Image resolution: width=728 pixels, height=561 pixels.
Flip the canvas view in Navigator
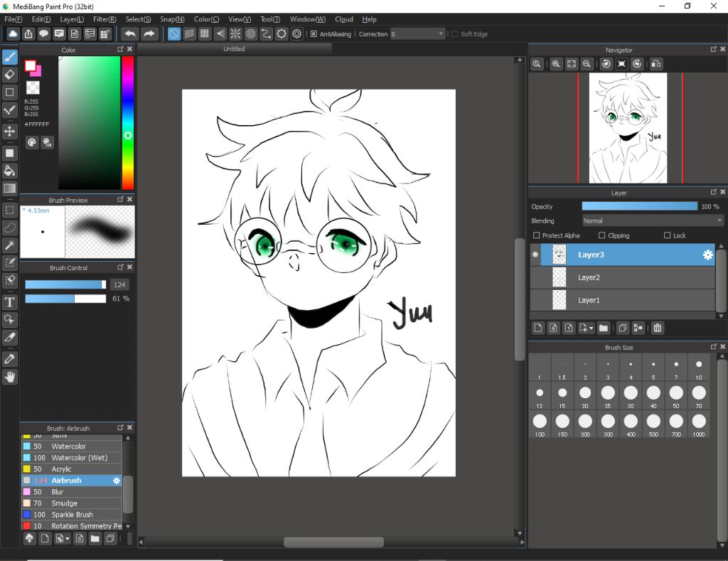click(656, 64)
